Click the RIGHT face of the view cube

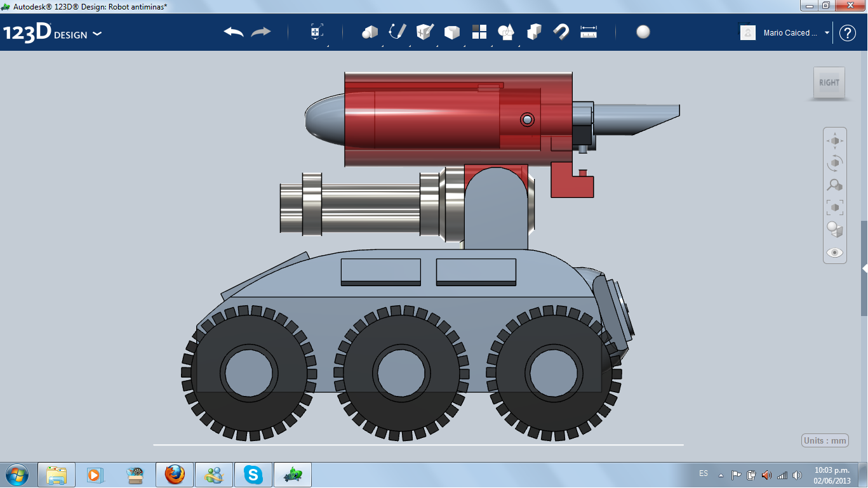click(829, 82)
